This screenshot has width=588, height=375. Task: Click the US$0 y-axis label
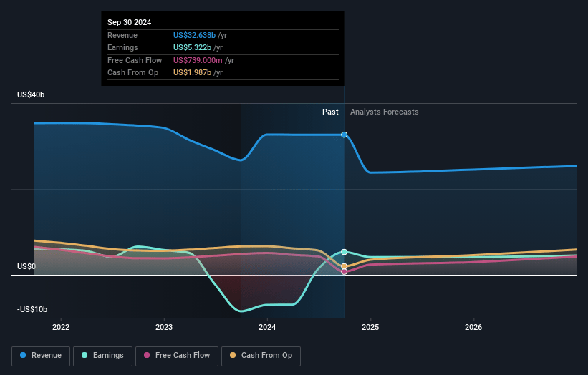(26, 266)
